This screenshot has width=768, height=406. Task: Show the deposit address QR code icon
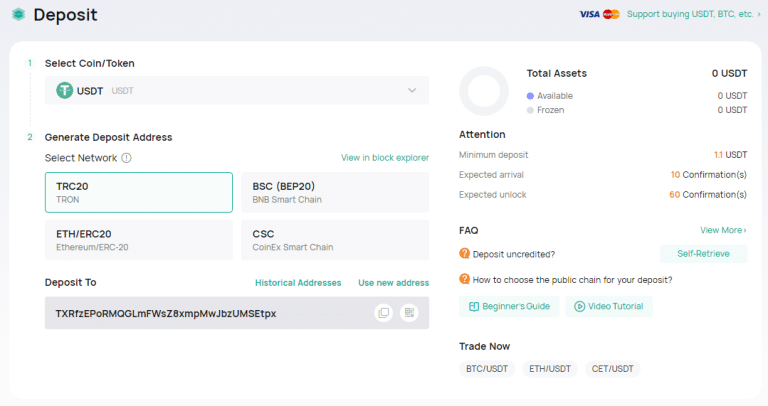409,312
